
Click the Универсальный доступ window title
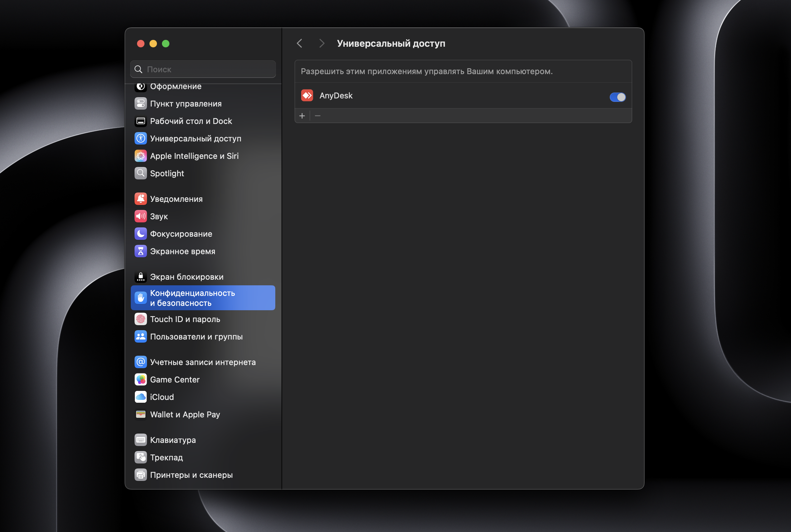tap(391, 43)
